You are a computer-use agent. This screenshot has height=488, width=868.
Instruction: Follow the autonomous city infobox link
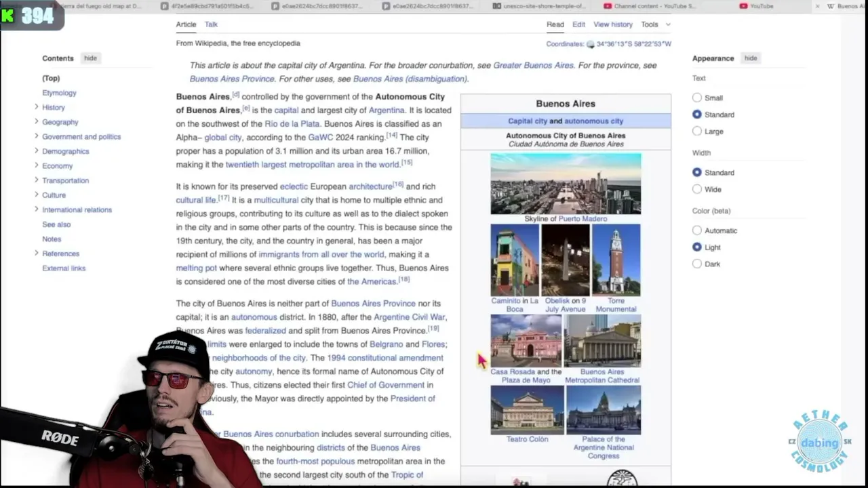click(x=594, y=121)
